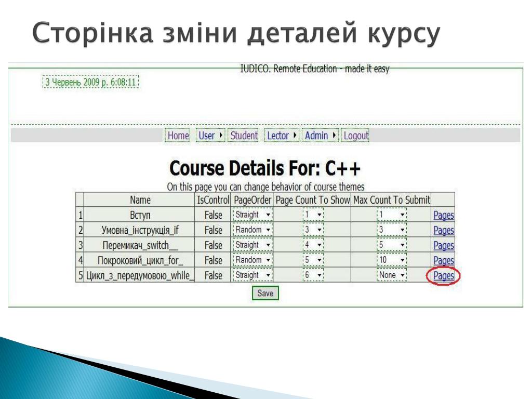Viewport: 532px width, 399px height.
Task: Open Pages link for Умовна_інструкція_if row
Action: (x=444, y=230)
